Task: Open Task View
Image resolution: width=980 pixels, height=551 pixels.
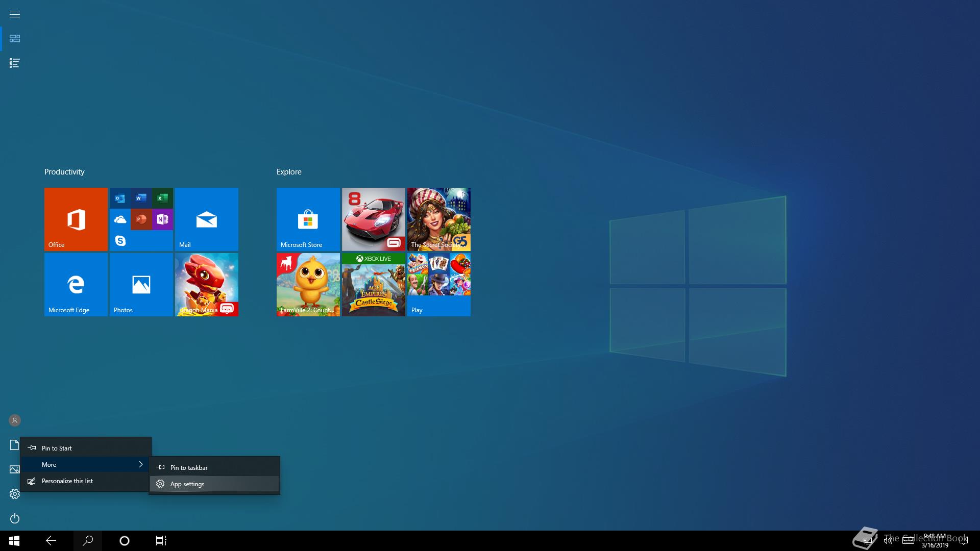Action: pos(161,541)
